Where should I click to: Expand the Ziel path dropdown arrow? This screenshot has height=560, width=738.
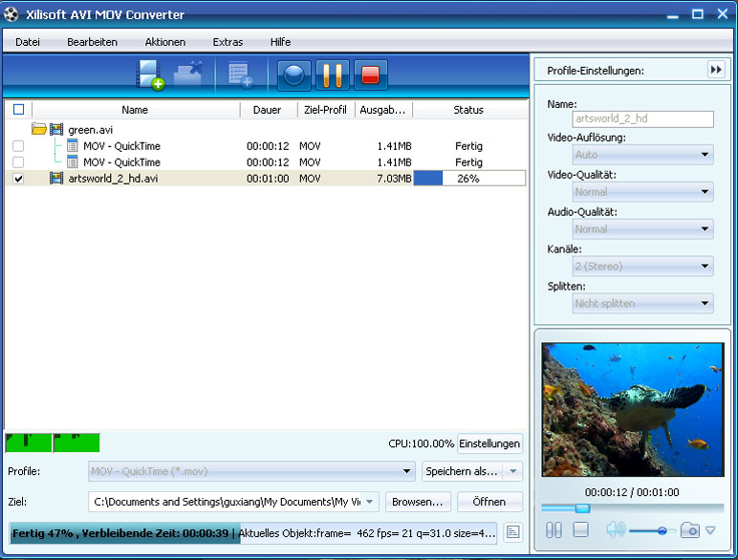coord(370,502)
